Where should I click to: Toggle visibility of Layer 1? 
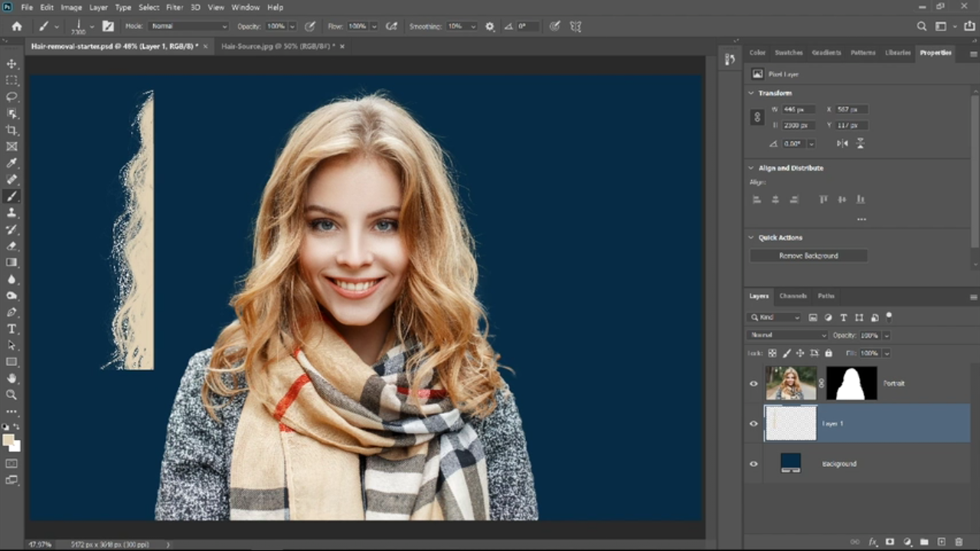(x=753, y=423)
